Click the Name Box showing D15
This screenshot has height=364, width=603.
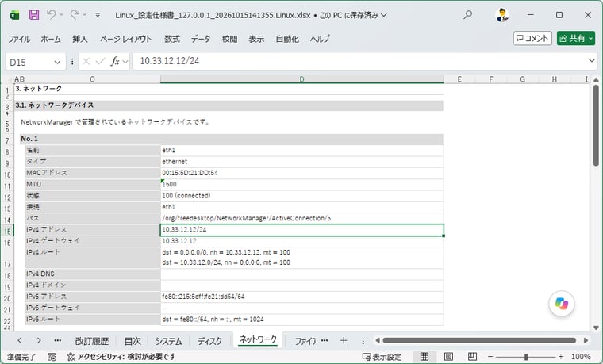(30, 62)
